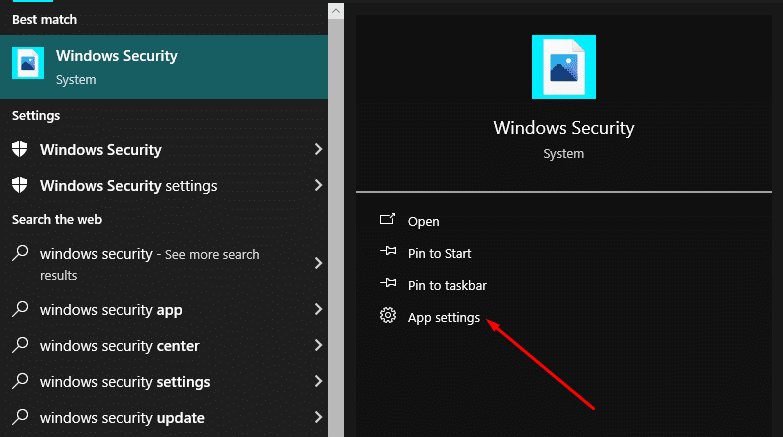The image size is (783, 437).
Task: Click the results list vertical scrollbar
Action: 336,228
